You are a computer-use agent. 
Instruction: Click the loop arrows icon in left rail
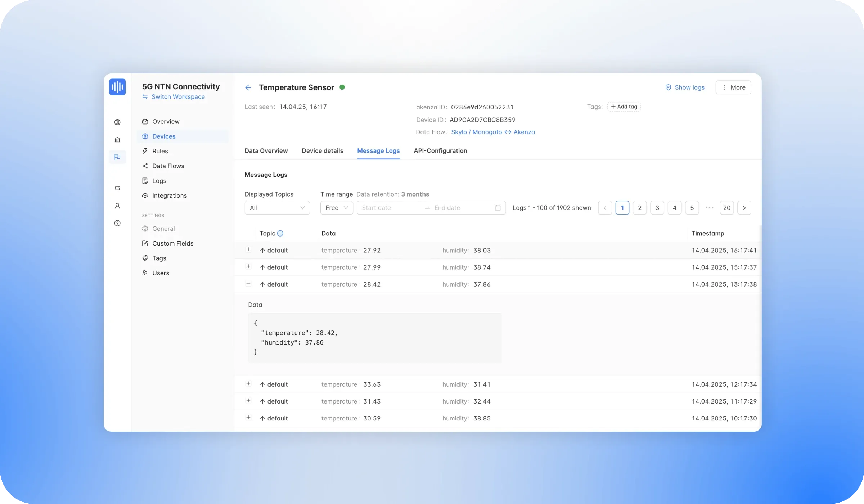tap(117, 188)
